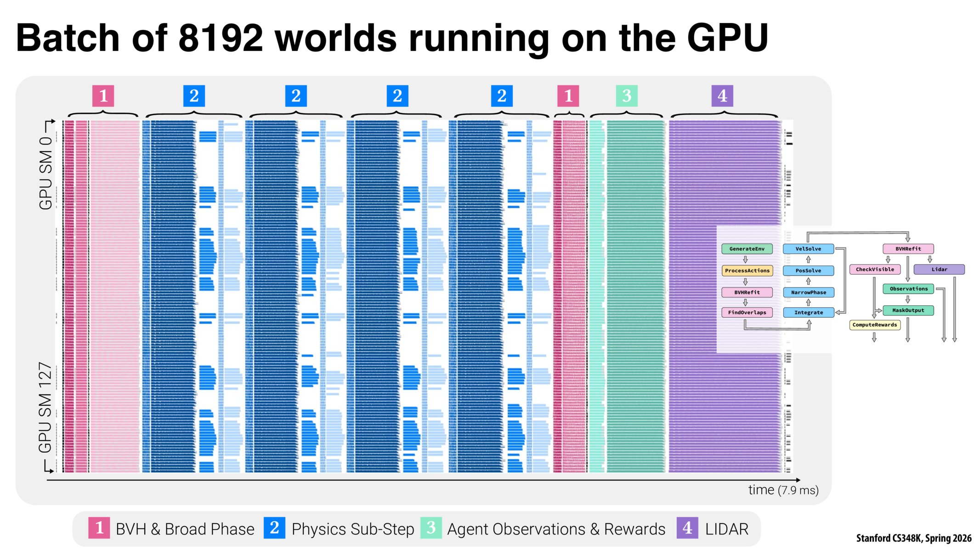Viewport: 980px width, 551px height.
Task: Click the teal 3 badge in the legend
Action: [431, 528]
